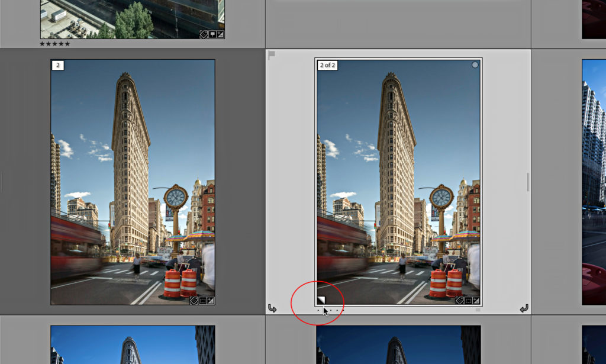
Task: Select the keyword badge on the top thumbnail
Action: [x=203, y=34]
